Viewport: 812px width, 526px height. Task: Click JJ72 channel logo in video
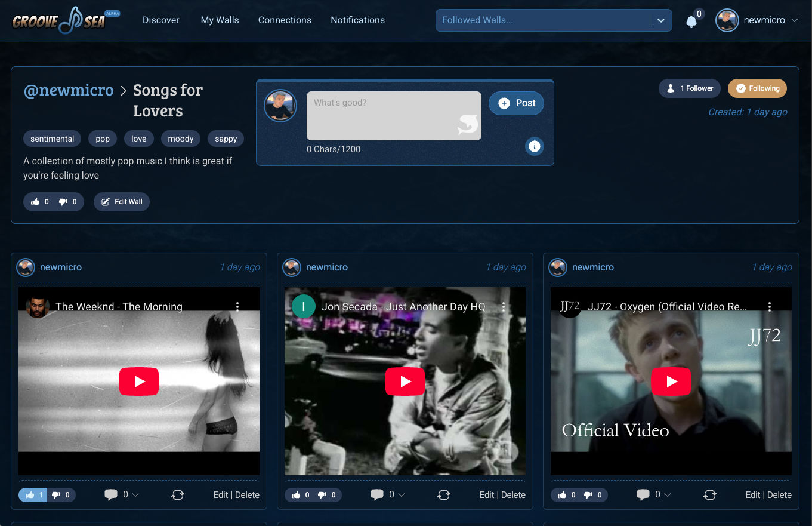tap(569, 307)
